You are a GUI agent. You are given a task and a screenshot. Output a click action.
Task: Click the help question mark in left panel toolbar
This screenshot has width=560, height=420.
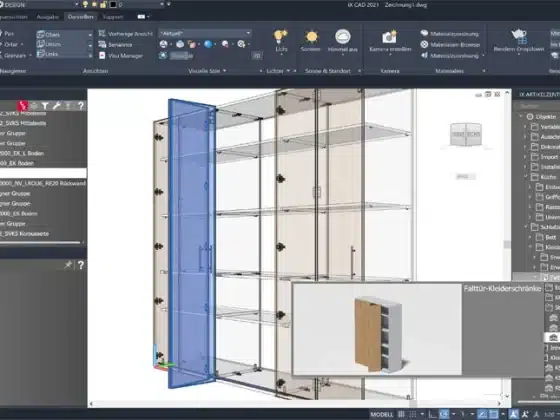coord(81,105)
